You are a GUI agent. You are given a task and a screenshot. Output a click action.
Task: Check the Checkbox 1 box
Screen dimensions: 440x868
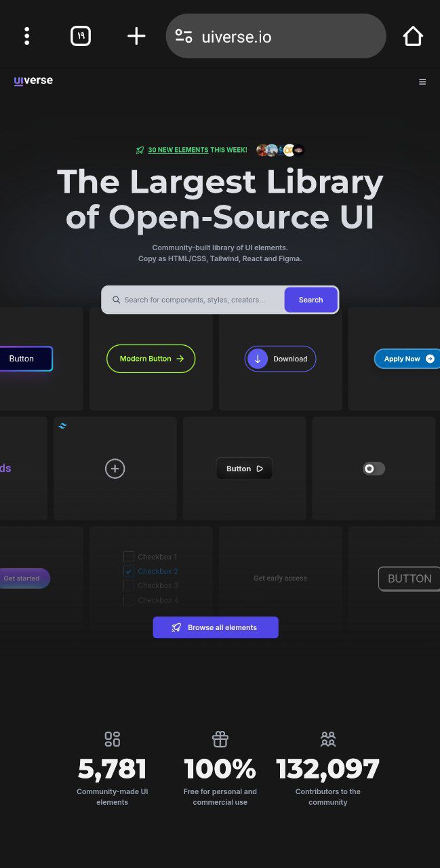click(129, 557)
